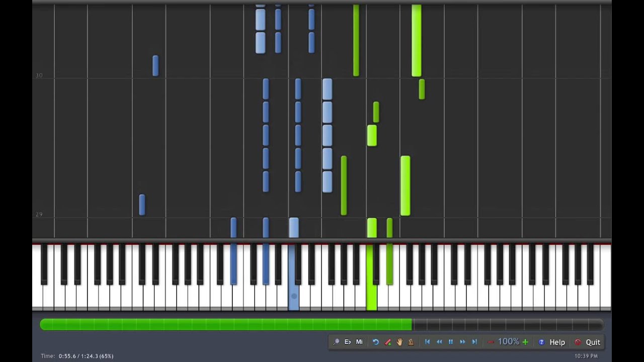644x362 pixels.
Task: Click the 10:39 PM clock text
Action: (x=586, y=356)
